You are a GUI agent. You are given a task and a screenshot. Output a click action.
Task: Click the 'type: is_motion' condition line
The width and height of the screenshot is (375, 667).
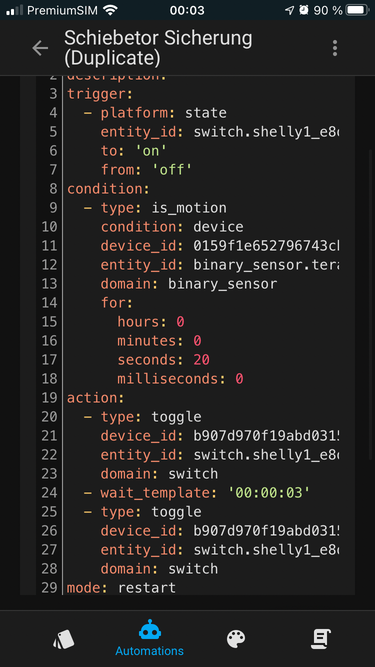coord(164,208)
